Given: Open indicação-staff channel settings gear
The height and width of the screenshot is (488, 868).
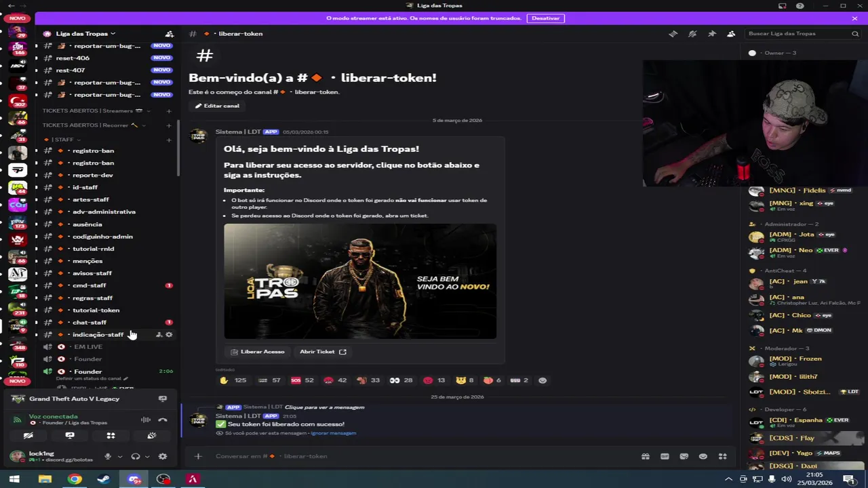Looking at the screenshot, I should 169,335.
